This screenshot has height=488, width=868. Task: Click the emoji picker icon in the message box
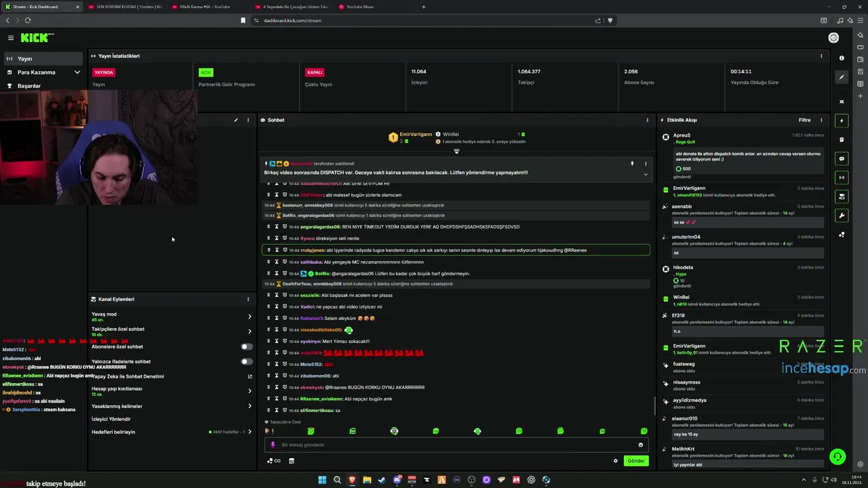[641, 445]
